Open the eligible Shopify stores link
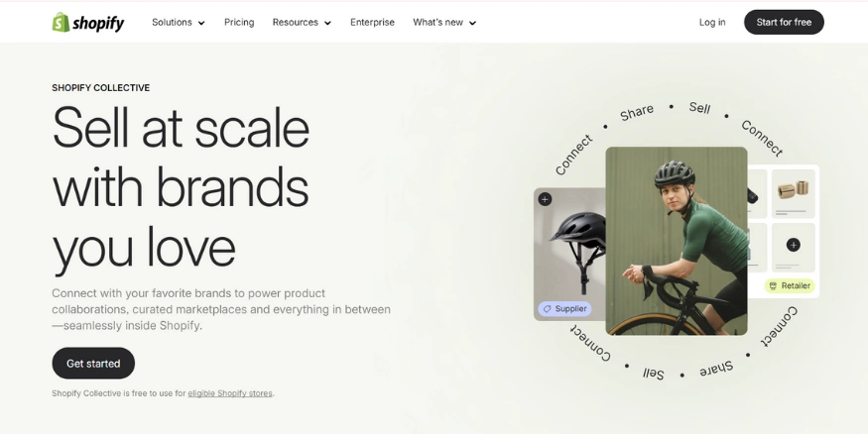 pos(230,393)
